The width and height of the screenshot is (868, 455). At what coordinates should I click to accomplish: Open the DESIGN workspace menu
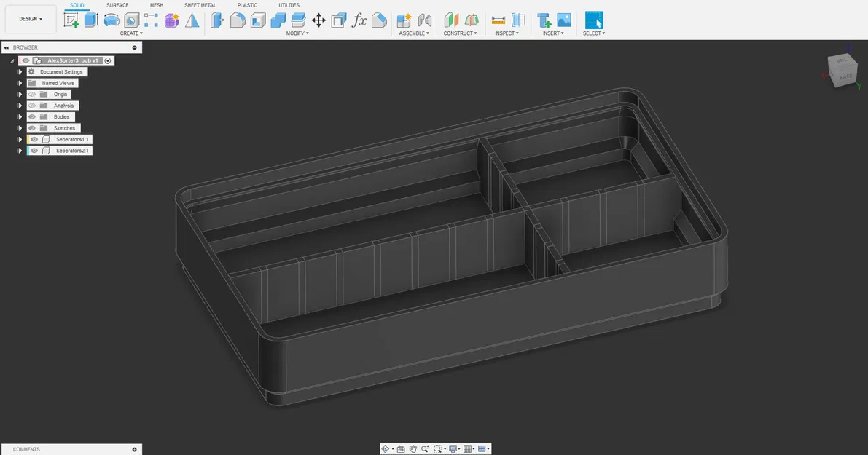coord(30,19)
